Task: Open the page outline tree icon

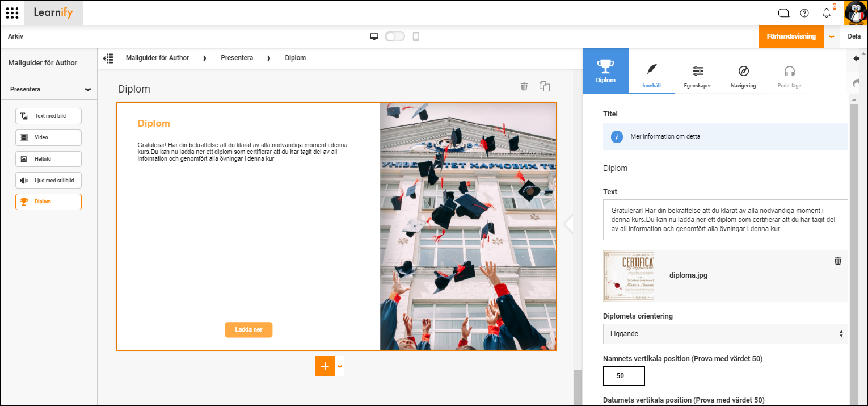Action: click(x=108, y=58)
